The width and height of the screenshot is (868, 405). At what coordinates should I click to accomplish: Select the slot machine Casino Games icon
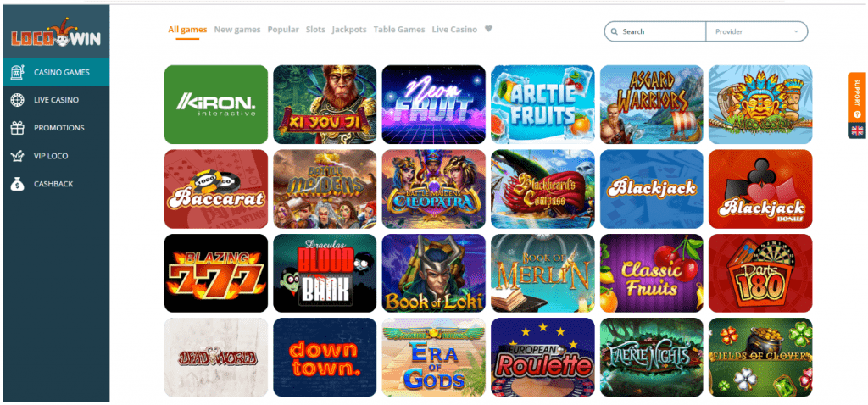[x=17, y=72]
